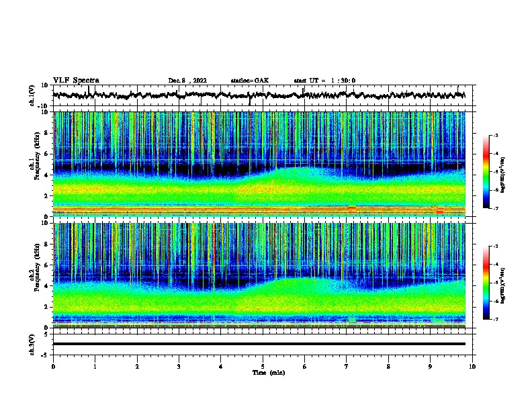Click the "station=GAK" label
This screenshot has height=411, width=532.
pyautogui.click(x=250, y=81)
